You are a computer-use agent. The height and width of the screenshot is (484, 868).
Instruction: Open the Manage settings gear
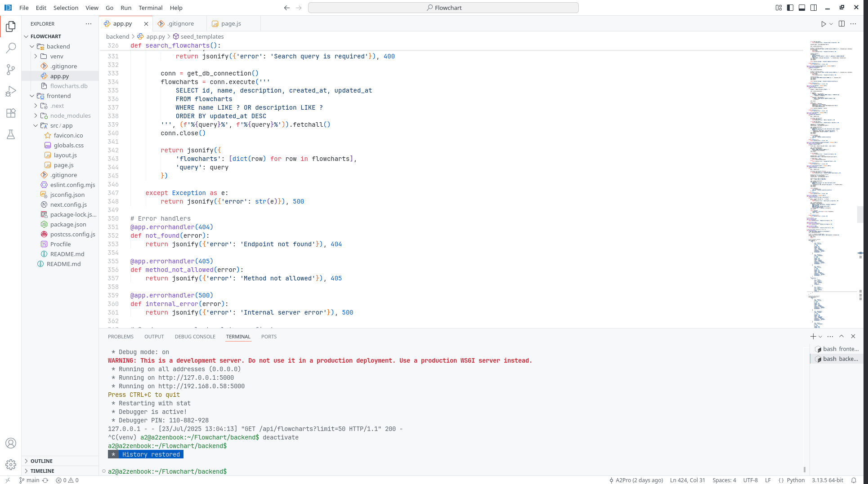coord(11,464)
